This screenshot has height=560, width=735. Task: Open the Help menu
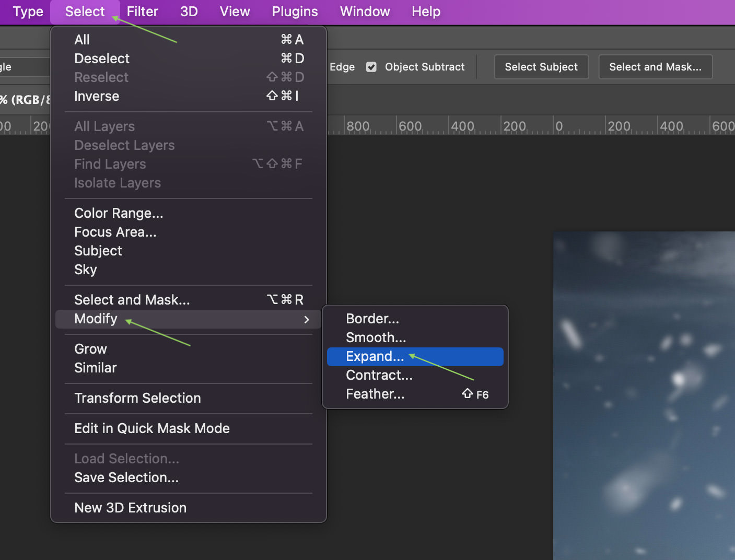[x=425, y=11]
